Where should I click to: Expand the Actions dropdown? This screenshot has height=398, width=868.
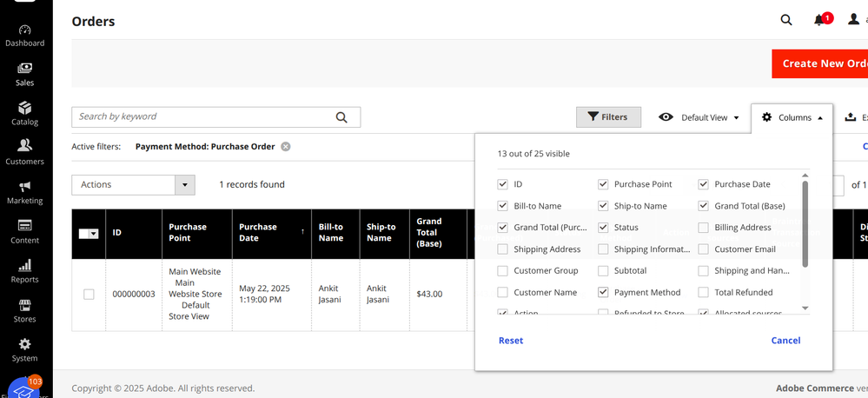(x=133, y=185)
